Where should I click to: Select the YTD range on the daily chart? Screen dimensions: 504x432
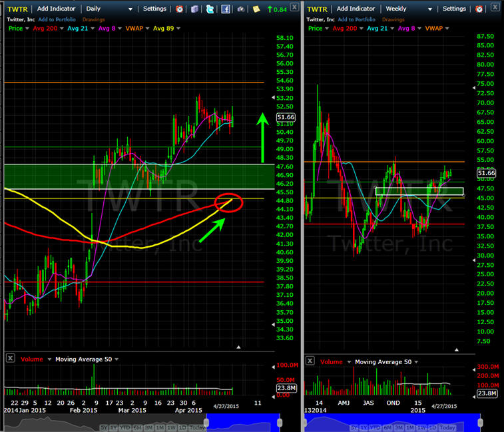point(125,428)
